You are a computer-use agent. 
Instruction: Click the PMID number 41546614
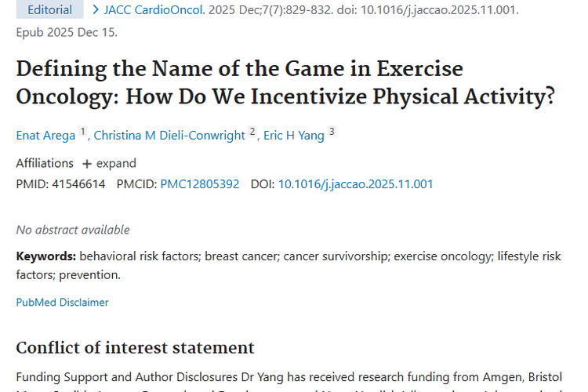coord(78,184)
